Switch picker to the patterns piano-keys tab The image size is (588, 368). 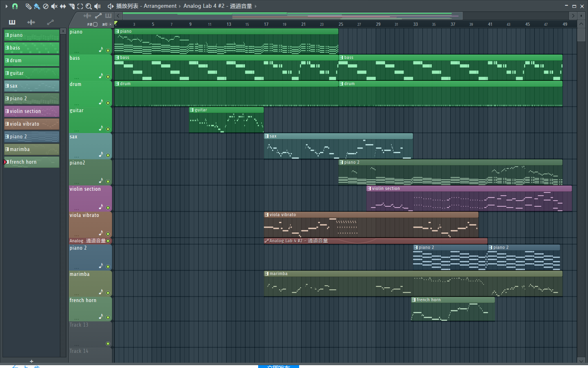12,22
